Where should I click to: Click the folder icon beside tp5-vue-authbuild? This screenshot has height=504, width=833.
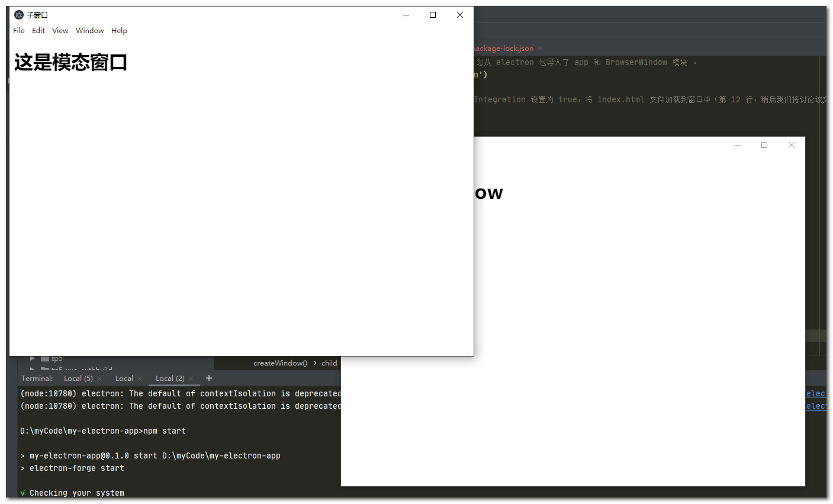point(45,367)
